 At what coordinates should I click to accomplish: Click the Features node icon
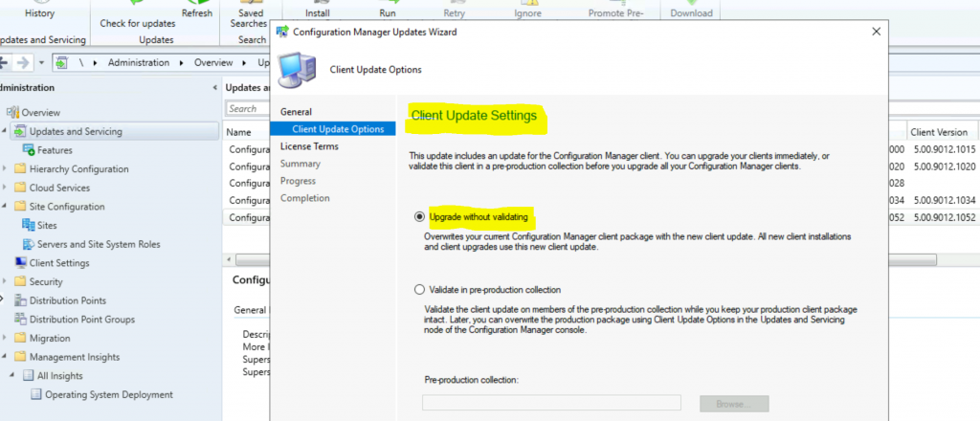29,150
